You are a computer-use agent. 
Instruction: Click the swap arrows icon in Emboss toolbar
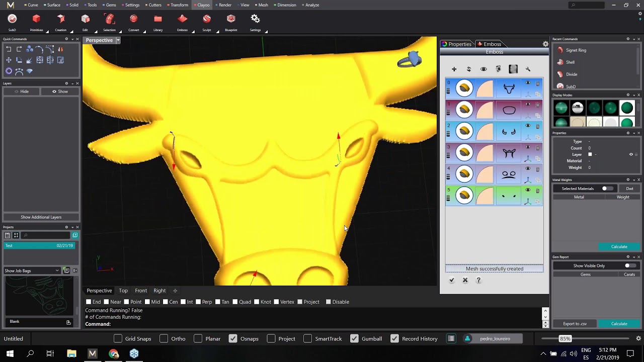point(469,69)
